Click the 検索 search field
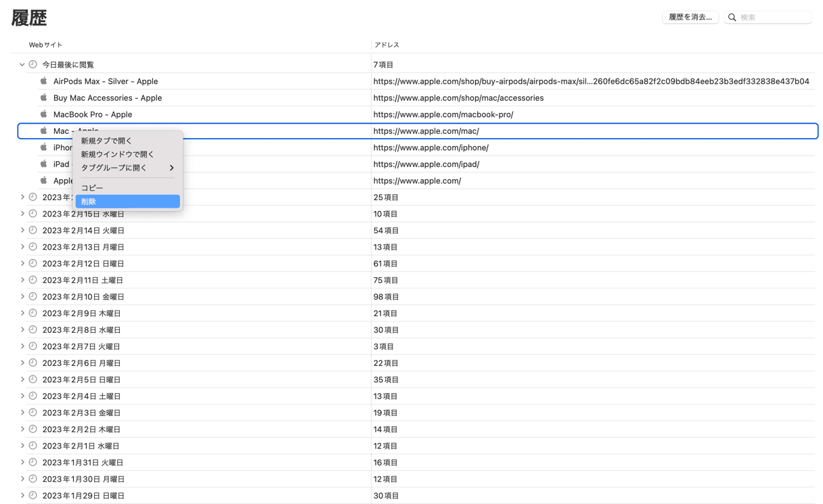 tap(768, 17)
